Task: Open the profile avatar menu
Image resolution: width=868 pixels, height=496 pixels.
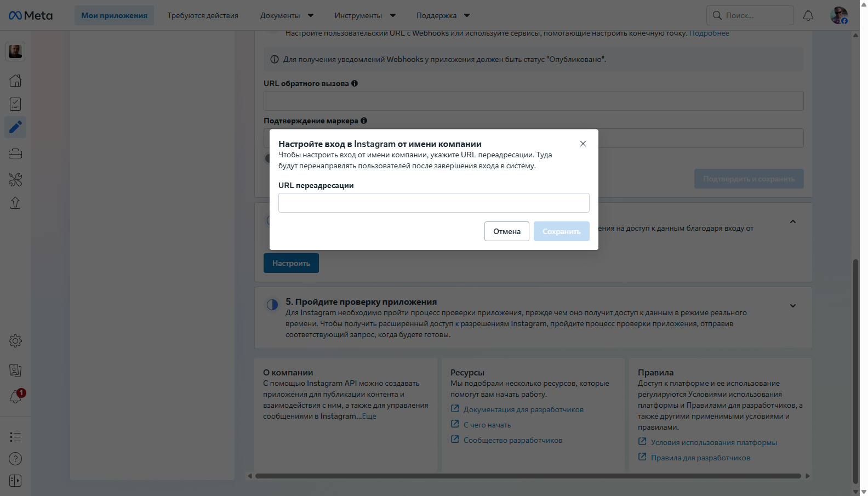Action: (839, 15)
